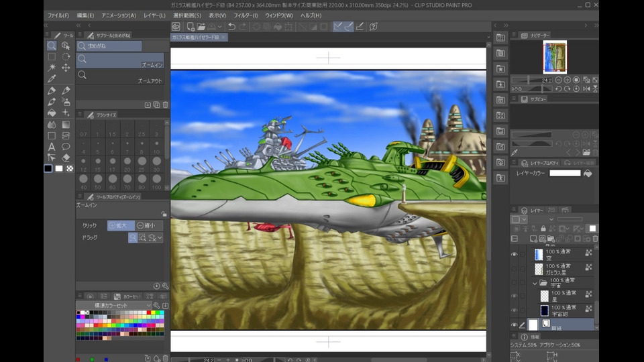Click new raster layer icon in layer panel
The height and width of the screenshot is (362, 644).
(533, 239)
